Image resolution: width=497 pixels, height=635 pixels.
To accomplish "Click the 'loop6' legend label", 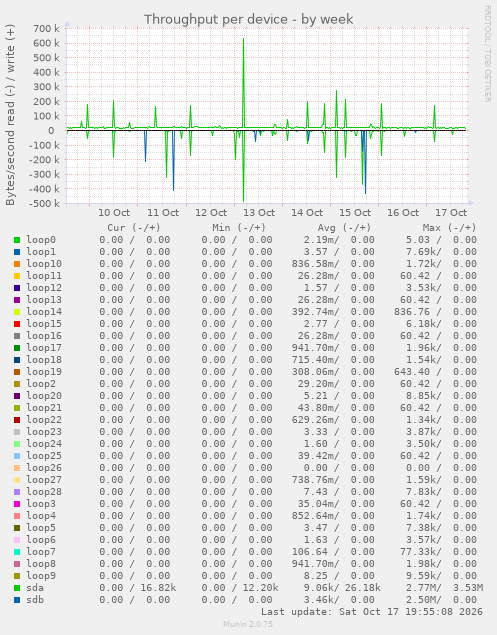I will tap(41, 540).
